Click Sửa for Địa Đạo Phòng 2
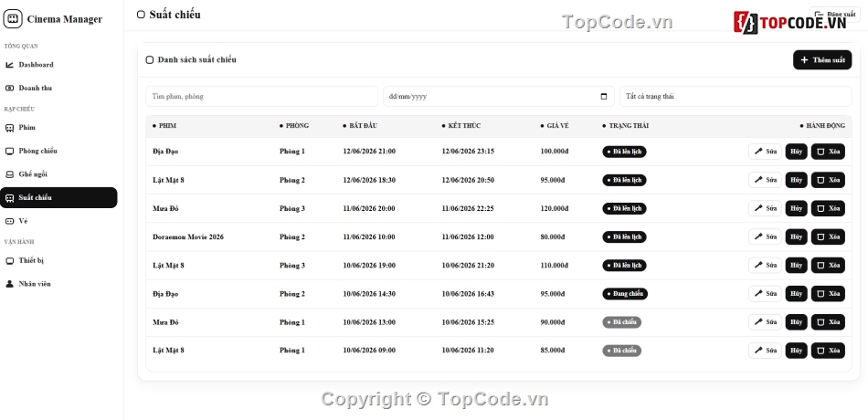Image resolution: width=868 pixels, height=420 pixels. 765,294
